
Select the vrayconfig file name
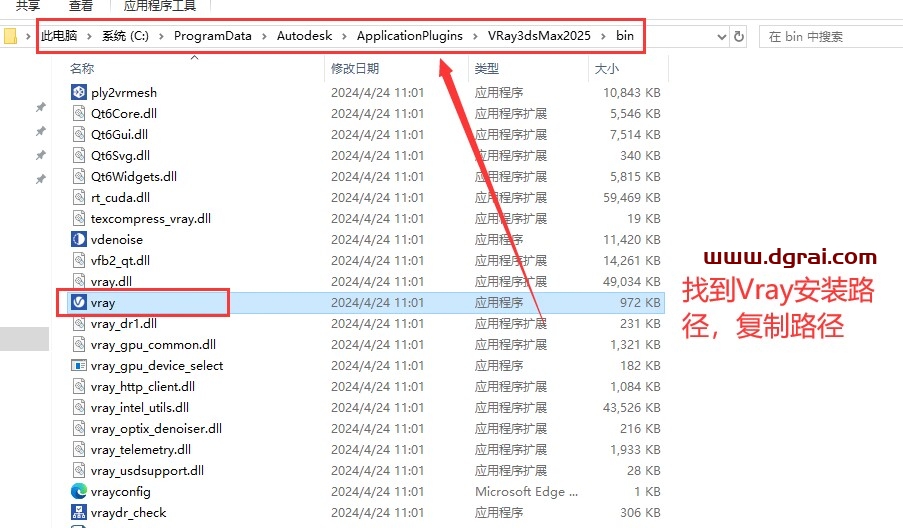tap(120, 492)
